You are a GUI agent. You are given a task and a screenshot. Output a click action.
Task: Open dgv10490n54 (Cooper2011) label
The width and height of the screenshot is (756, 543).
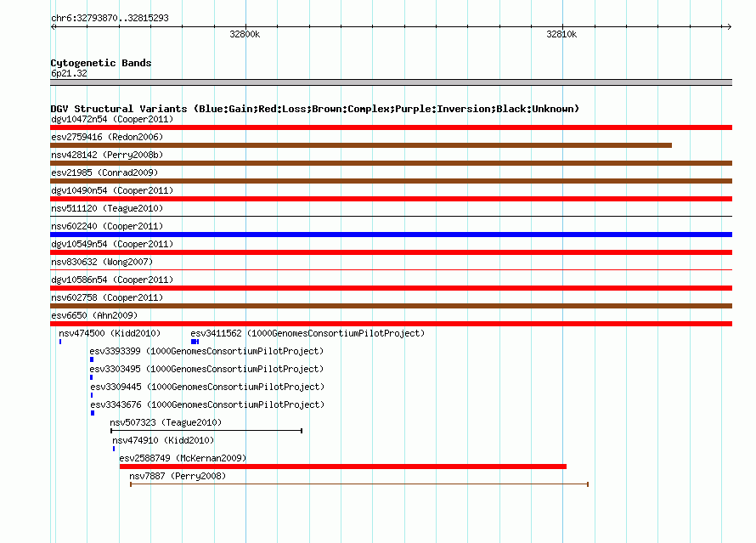point(112,190)
